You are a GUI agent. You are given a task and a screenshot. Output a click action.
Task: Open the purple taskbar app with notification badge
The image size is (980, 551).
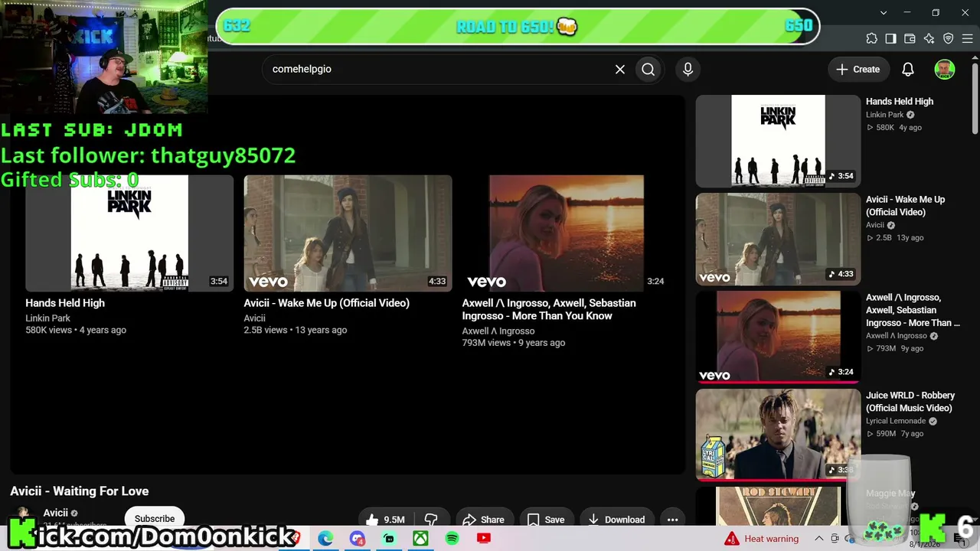point(358,539)
